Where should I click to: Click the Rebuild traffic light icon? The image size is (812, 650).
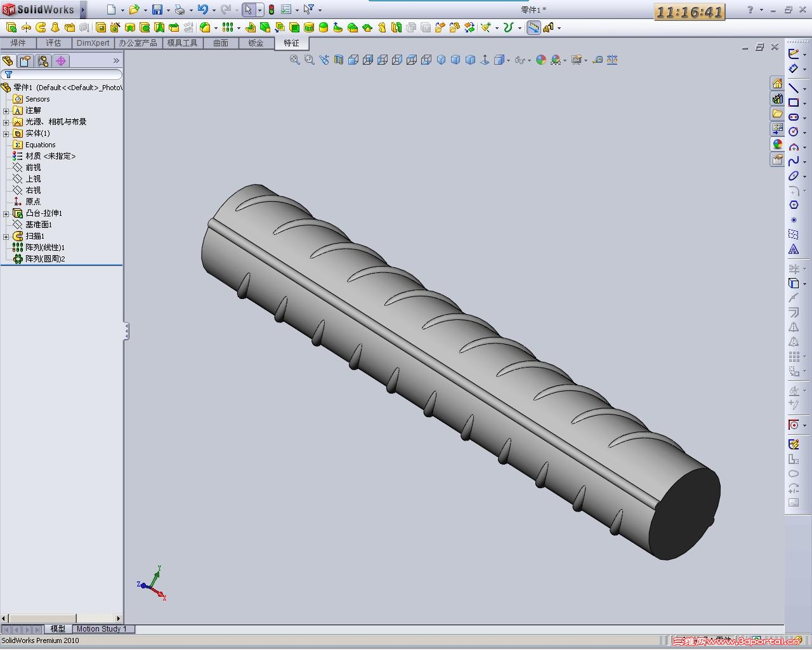pyautogui.click(x=272, y=10)
